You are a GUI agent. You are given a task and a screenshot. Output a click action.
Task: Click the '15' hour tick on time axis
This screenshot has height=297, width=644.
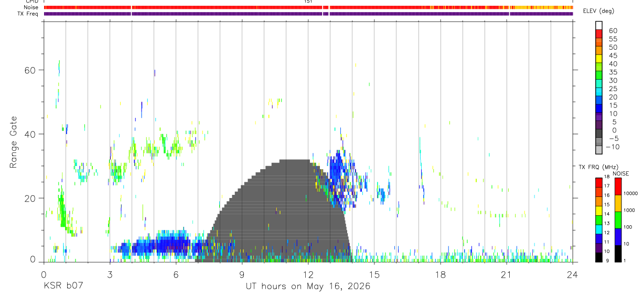(x=374, y=274)
